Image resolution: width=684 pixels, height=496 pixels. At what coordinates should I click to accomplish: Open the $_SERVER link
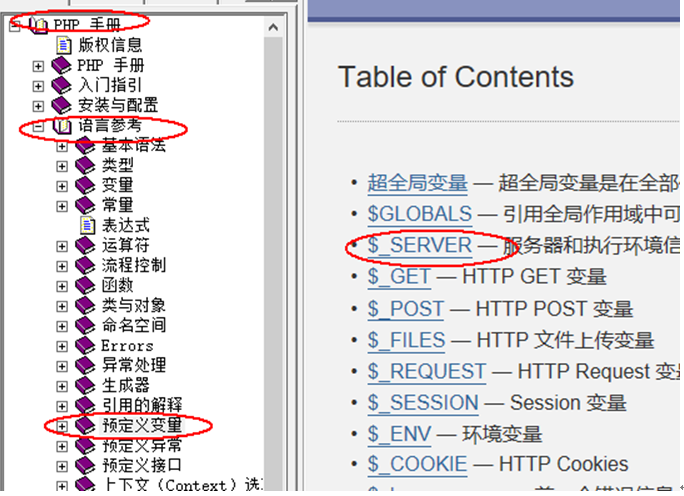click(x=420, y=246)
